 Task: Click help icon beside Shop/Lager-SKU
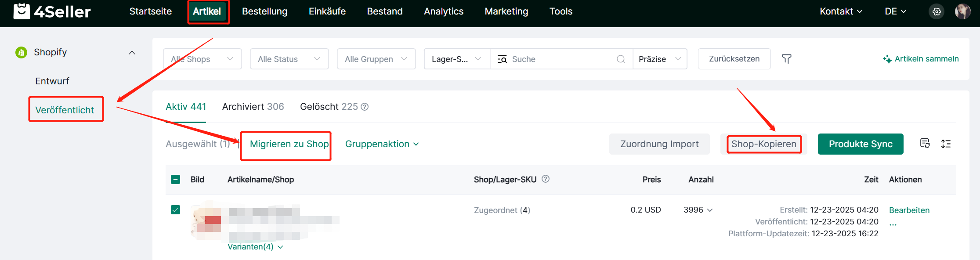point(546,179)
